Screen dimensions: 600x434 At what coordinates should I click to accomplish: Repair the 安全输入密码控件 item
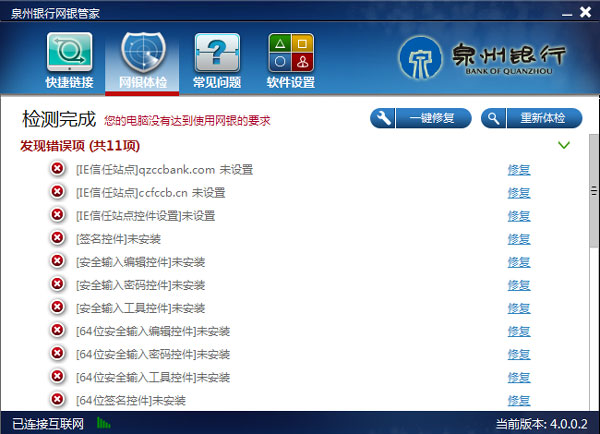click(518, 285)
